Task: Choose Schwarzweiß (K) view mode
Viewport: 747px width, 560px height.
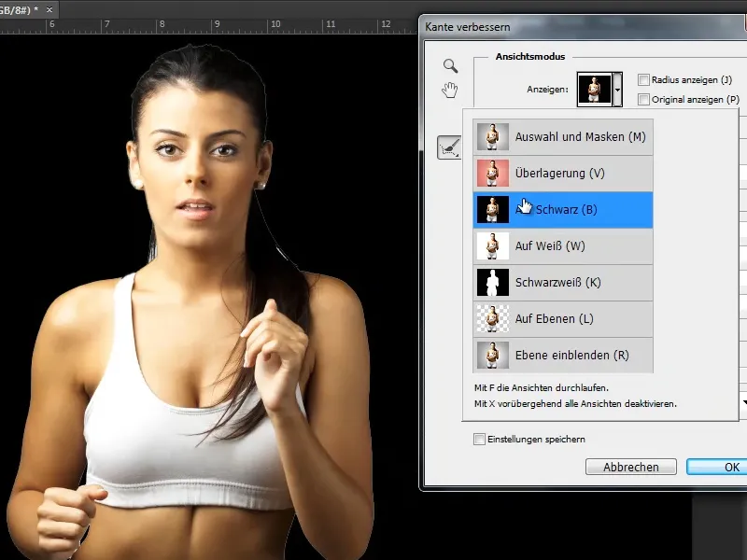Action: 563,283
